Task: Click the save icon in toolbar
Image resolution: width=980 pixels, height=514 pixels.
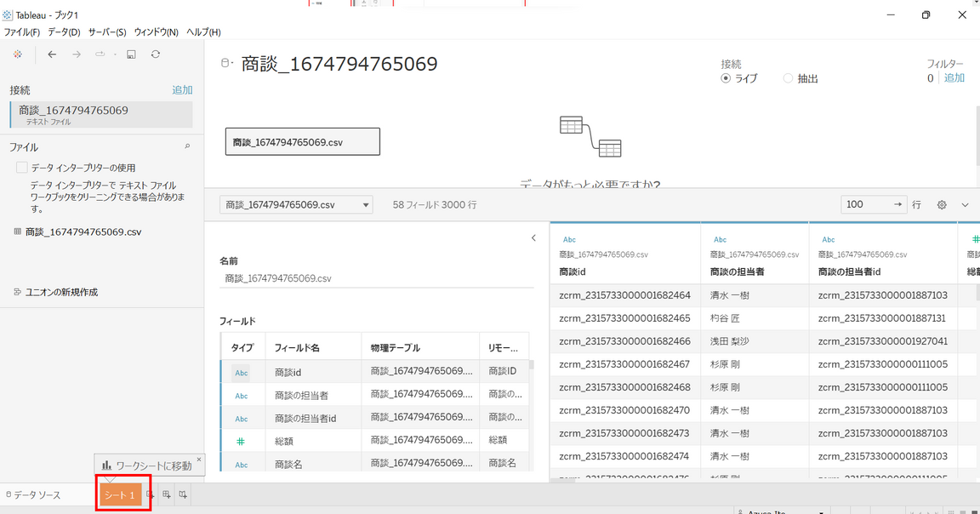Action: pos(131,54)
